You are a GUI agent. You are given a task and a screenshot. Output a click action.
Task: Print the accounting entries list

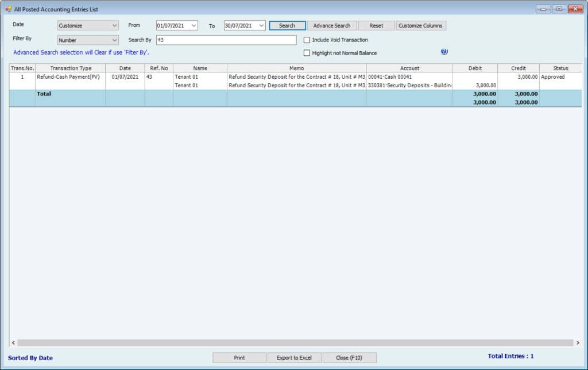(239, 357)
